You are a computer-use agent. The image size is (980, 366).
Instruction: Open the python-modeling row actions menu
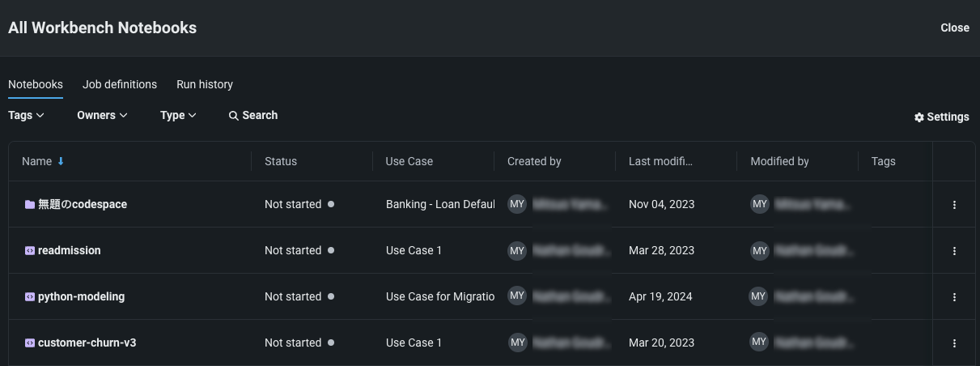954,297
